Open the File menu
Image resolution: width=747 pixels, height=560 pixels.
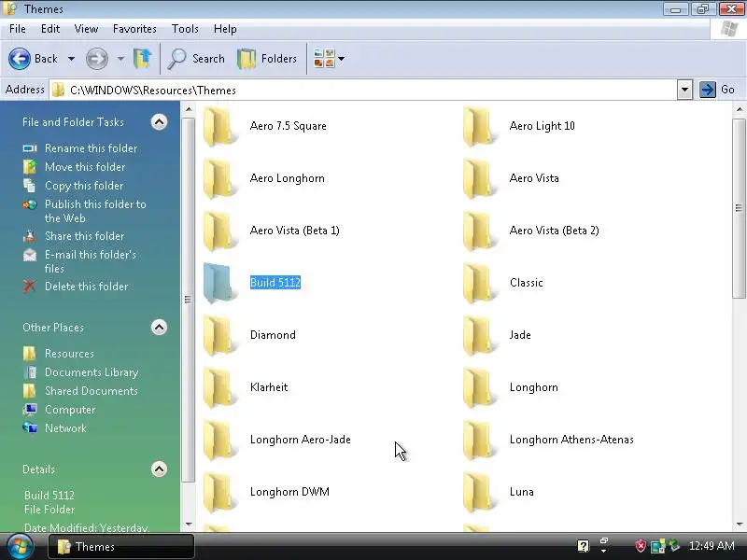pyautogui.click(x=18, y=29)
